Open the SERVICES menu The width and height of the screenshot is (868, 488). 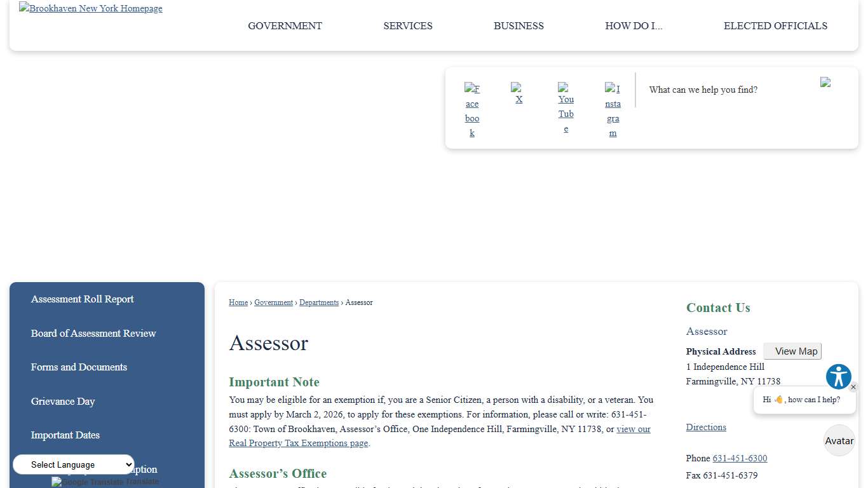tap(407, 26)
